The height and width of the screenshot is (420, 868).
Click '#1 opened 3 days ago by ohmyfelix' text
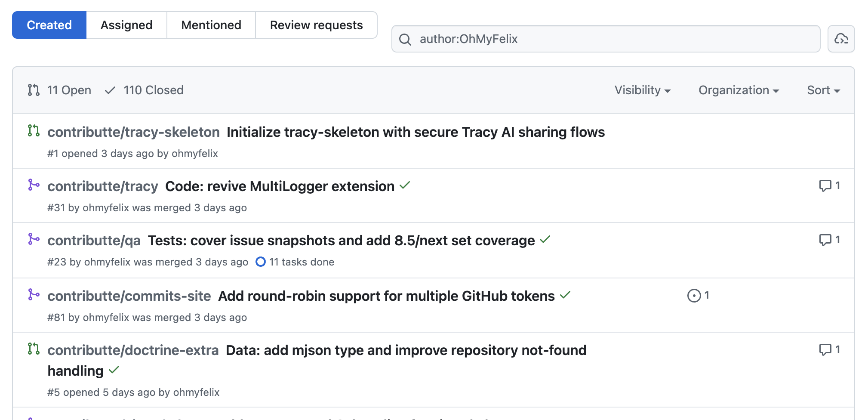point(132,154)
